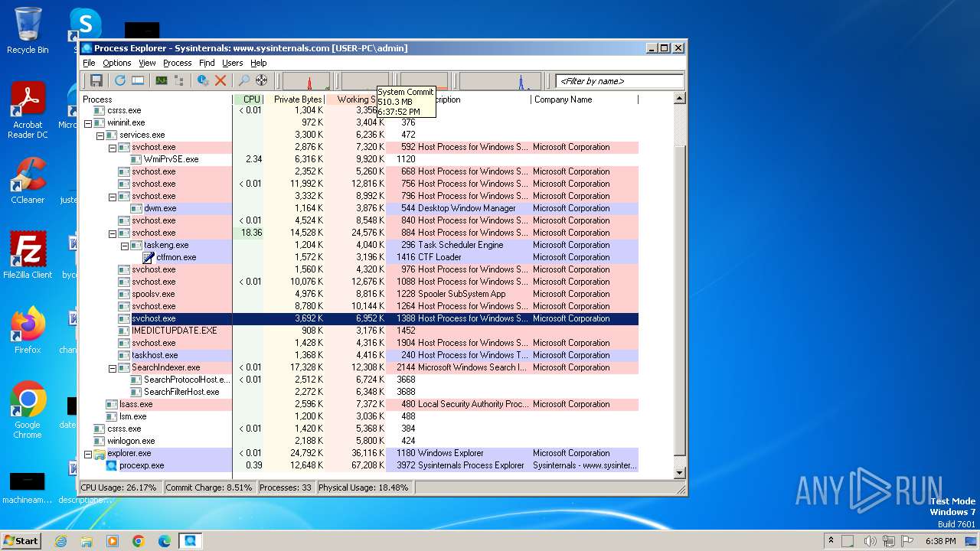Select the lsm.exe process row
980x551 pixels.
359,416
